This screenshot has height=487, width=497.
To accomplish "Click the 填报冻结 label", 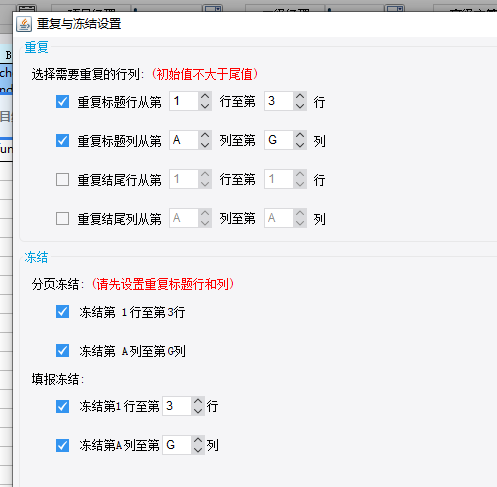I will [58, 379].
